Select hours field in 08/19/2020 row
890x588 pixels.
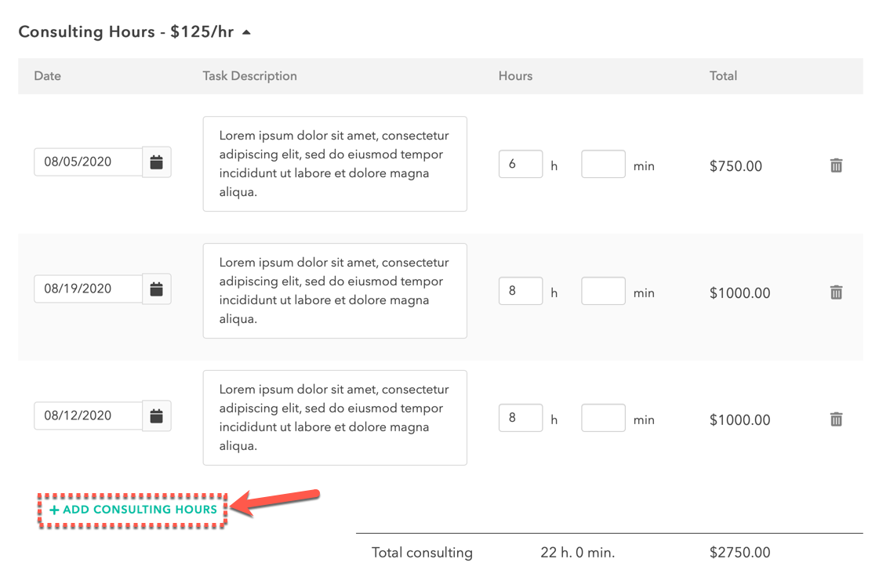click(x=521, y=291)
